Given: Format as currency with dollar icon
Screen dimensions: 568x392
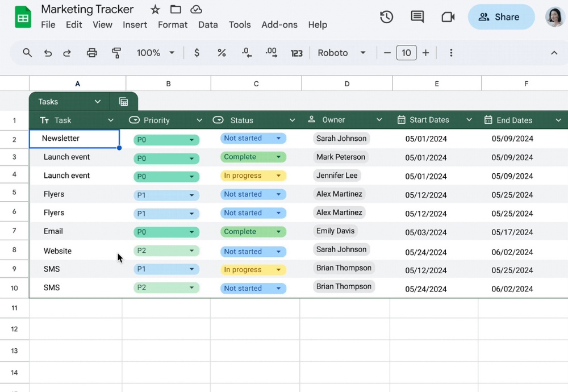Looking at the screenshot, I should pyautogui.click(x=197, y=53).
